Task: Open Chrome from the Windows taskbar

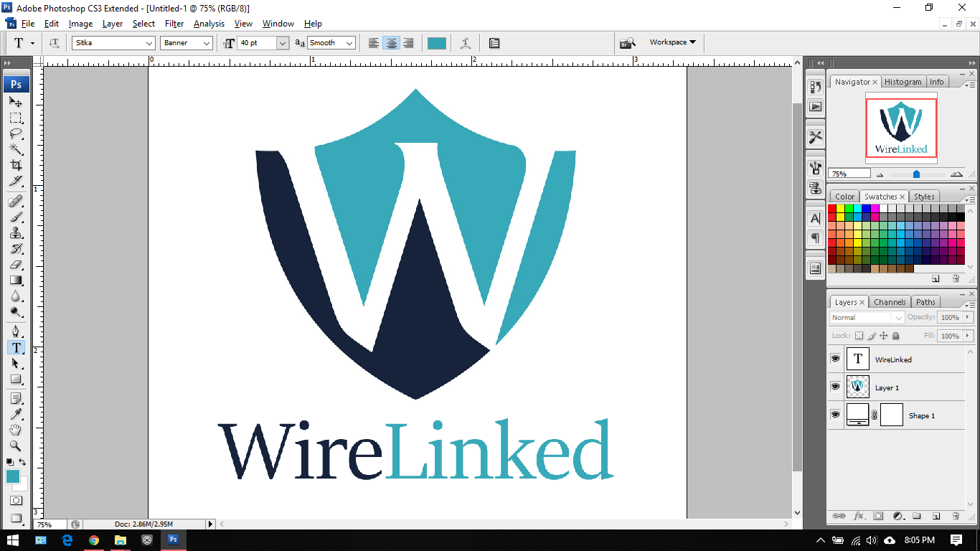Action: click(94, 540)
